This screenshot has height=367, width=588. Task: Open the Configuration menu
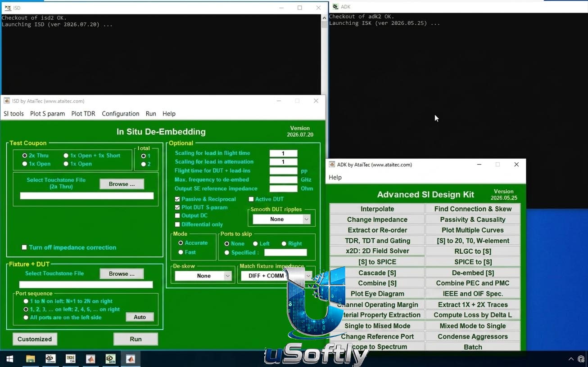point(120,114)
